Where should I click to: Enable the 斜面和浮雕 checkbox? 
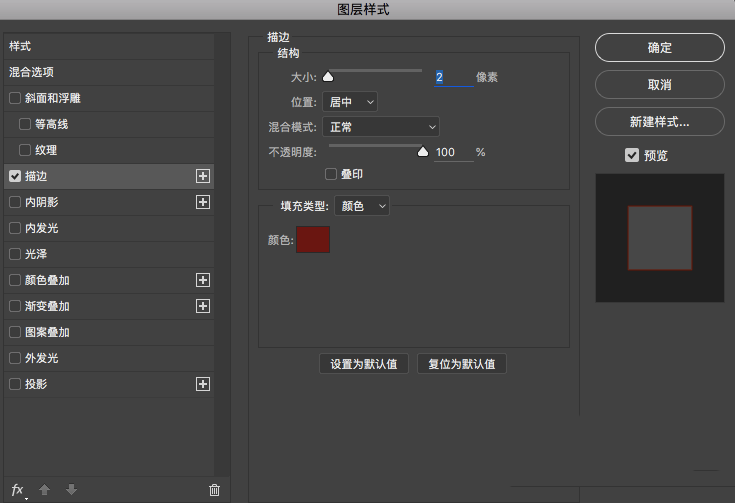14,98
